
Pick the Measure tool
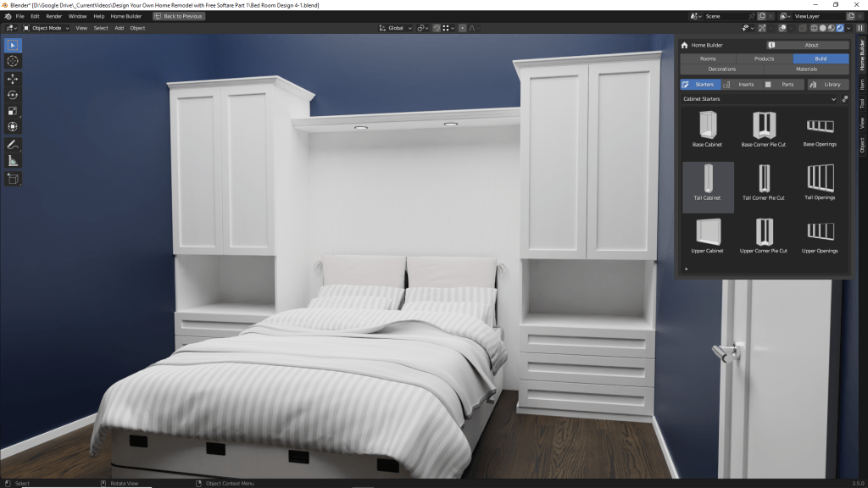pyautogui.click(x=13, y=161)
